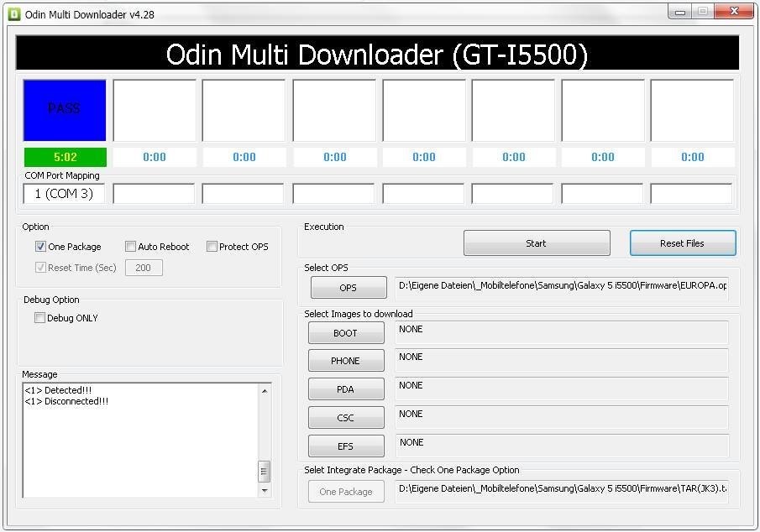This screenshot has width=760, height=532.
Task: Minimize the Odin Multi Downloader window
Action: (x=680, y=12)
